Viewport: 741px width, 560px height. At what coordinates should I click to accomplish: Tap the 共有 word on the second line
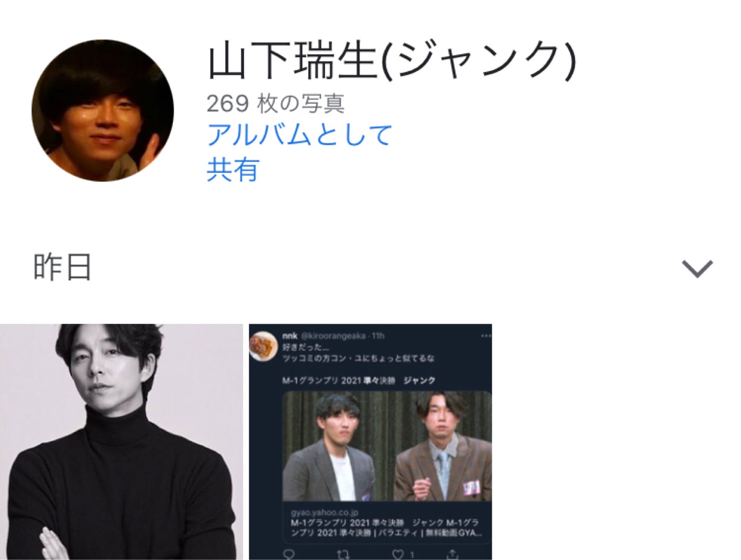coord(232,169)
